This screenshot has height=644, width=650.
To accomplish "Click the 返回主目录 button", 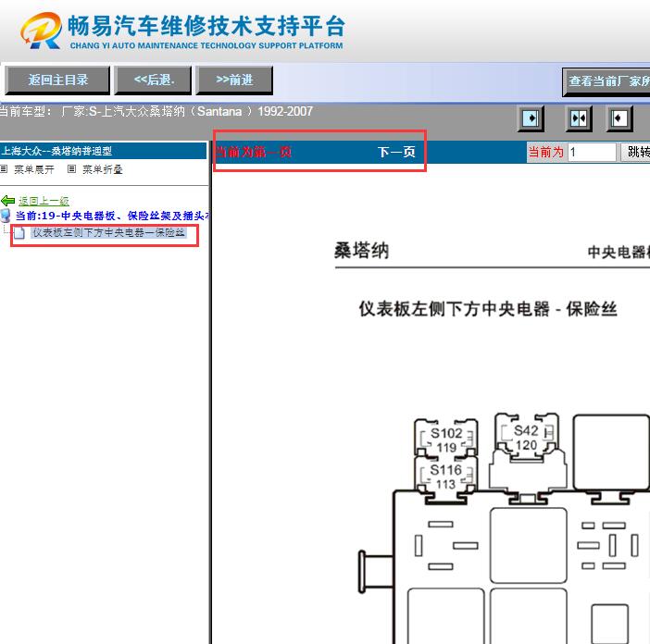I will pyautogui.click(x=57, y=80).
